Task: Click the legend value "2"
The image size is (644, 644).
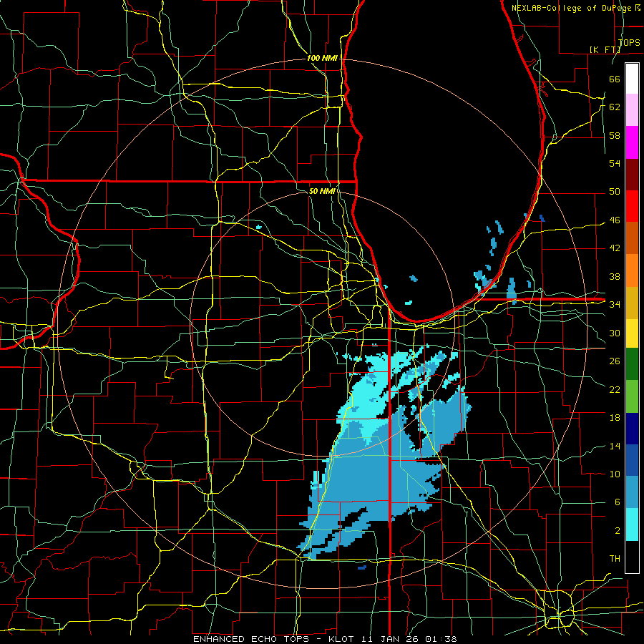Action: coord(618,531)
